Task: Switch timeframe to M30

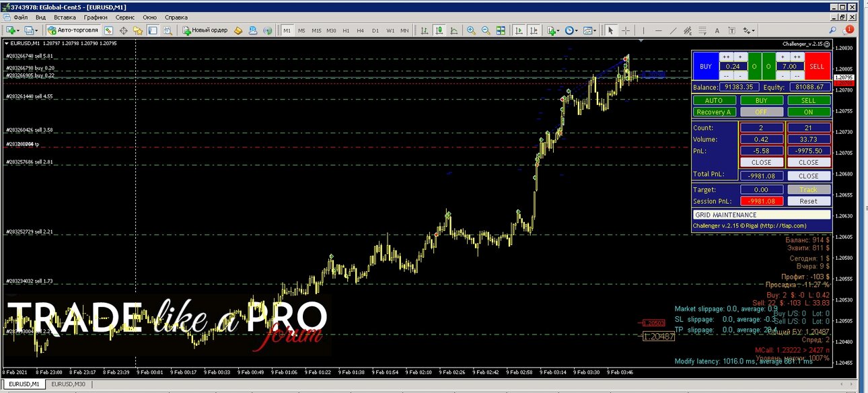Action: (x=331, y=30)
